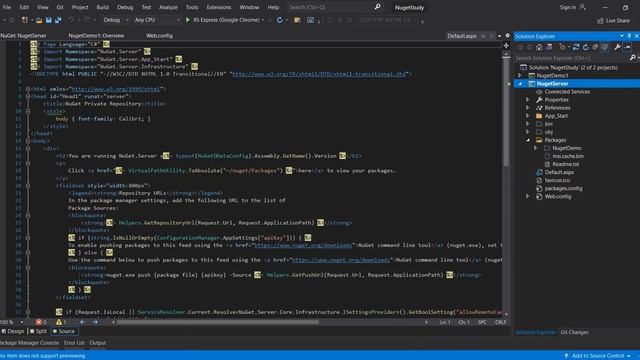The height and width of the screenshot is (360, 640).
Task: Click the Live Share icon
Action: click(x=600, y=20)
